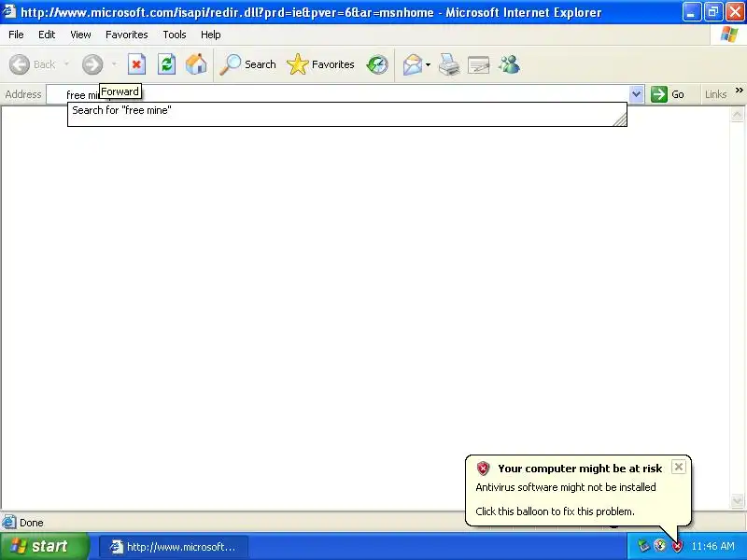The width and height of the screenshot is (747, 560).
Task: Grab the suggestion box resize grip
Action: [620, 120]
